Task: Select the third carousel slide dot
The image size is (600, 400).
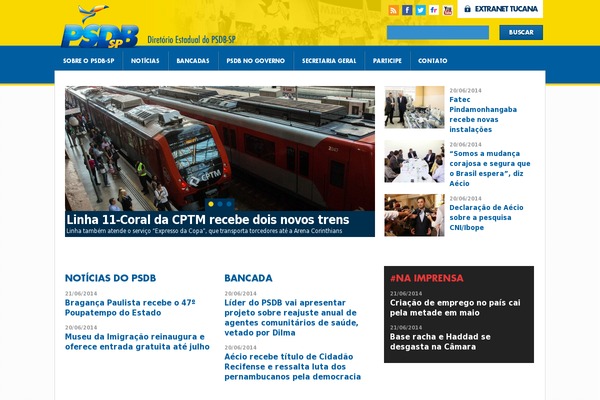Action: tap(229, 204)
